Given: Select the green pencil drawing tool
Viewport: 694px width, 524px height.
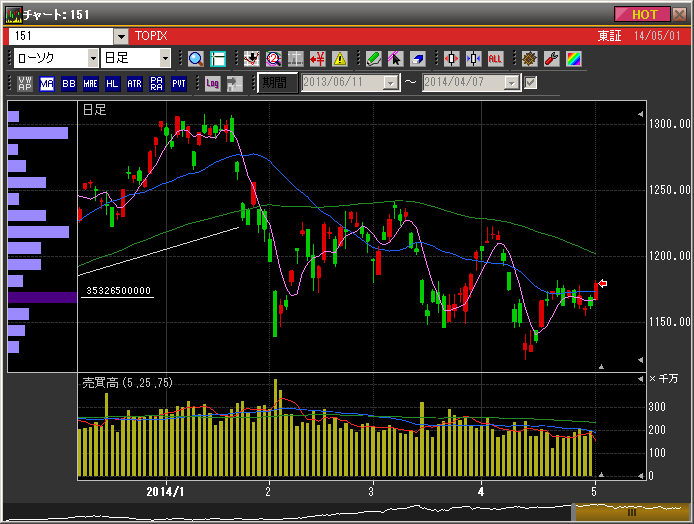Looking at the screenshot, I should (373, 58).
